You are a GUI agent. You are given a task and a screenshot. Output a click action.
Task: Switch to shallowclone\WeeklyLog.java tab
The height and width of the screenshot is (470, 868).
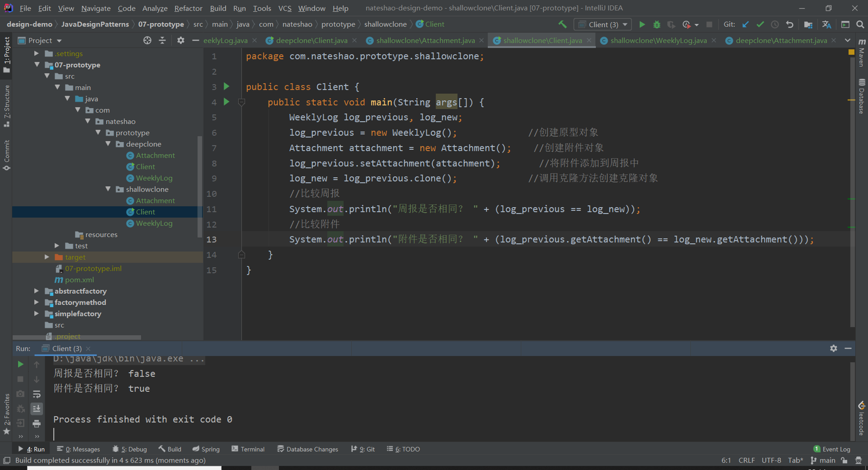pyautogui.click(x=658, y=40)
